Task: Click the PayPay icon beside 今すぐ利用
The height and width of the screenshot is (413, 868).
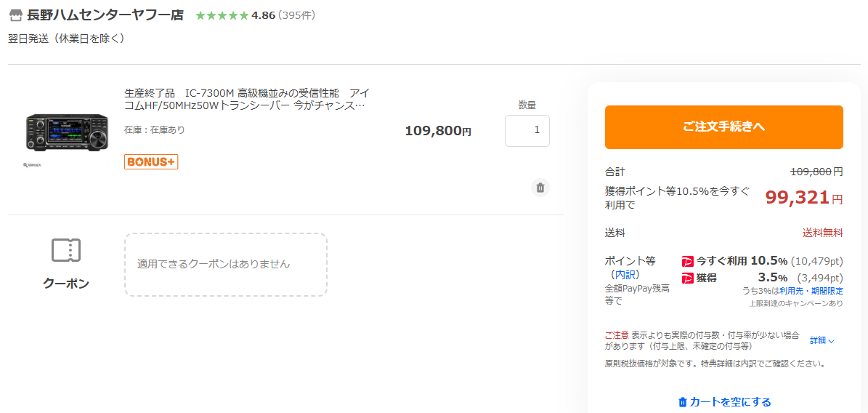Action: pos(688,261)
